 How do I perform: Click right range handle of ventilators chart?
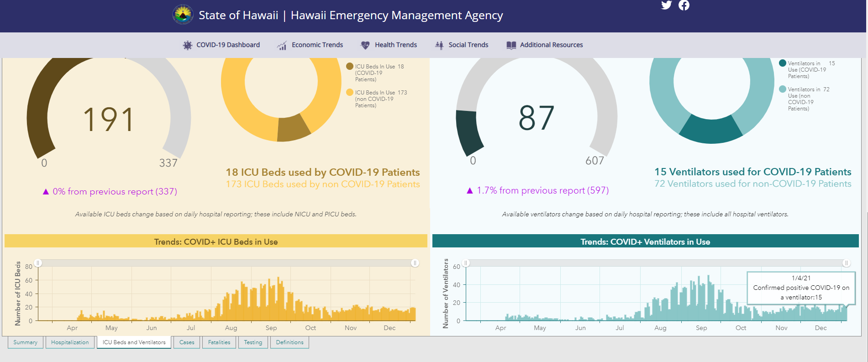tap(846, 263)
